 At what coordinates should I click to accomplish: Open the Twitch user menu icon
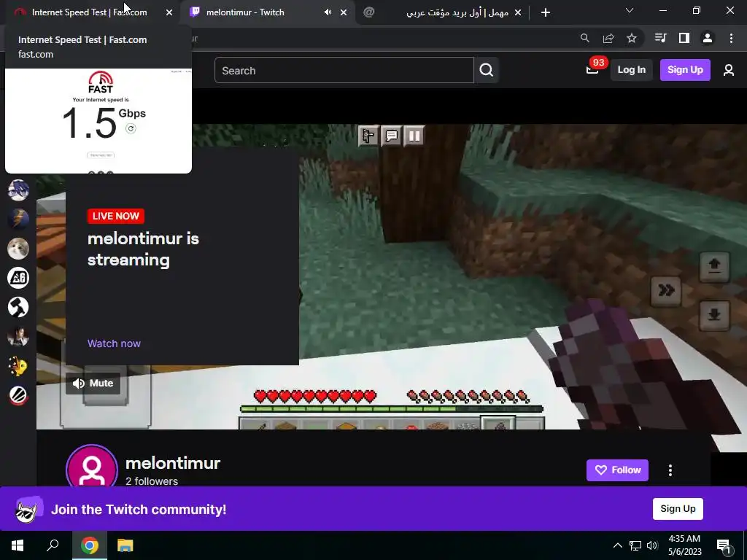(729, 71)
